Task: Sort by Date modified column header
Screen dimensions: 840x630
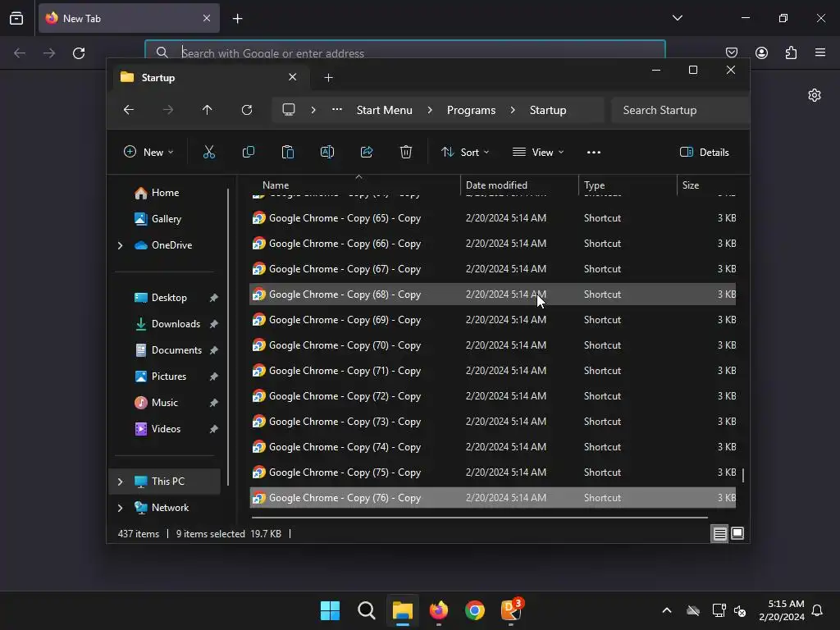Action: click(519, 185)
